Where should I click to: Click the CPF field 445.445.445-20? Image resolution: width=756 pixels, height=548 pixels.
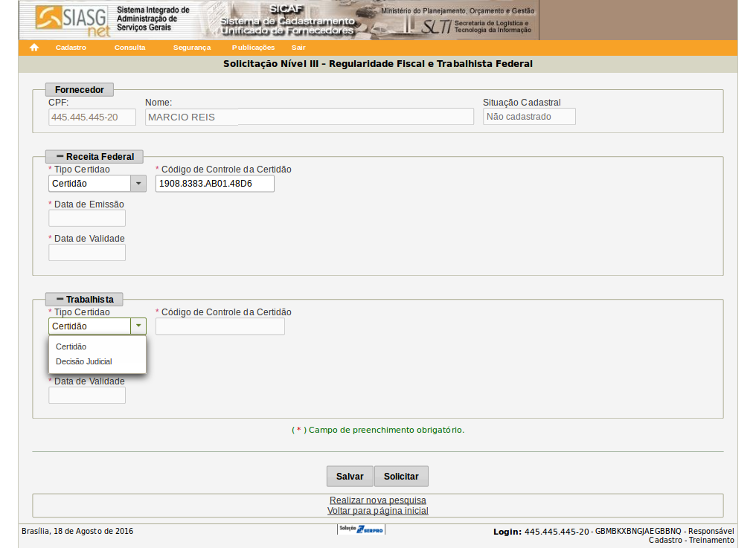click(x=92, y=117)
